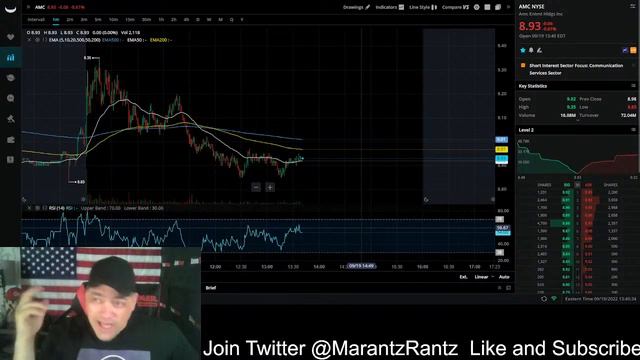Switch to the 5m interval tab
The width and height of the screenshot is (640, 360).
coord(98,20)
